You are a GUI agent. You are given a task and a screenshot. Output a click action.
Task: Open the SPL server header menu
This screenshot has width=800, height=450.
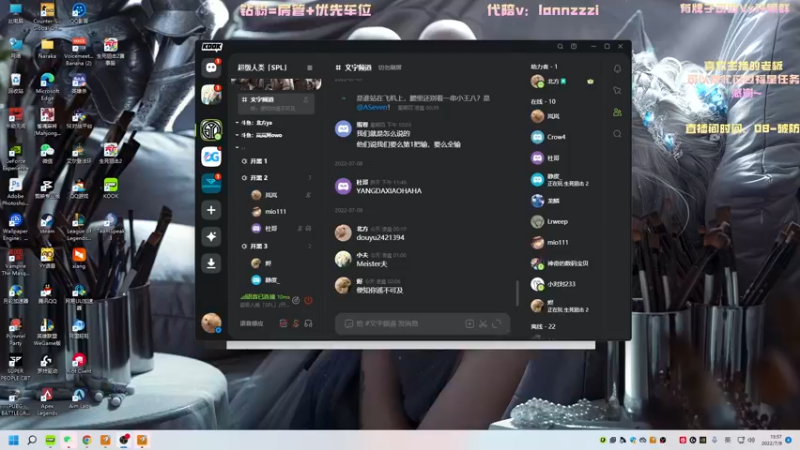click(309, 67)
